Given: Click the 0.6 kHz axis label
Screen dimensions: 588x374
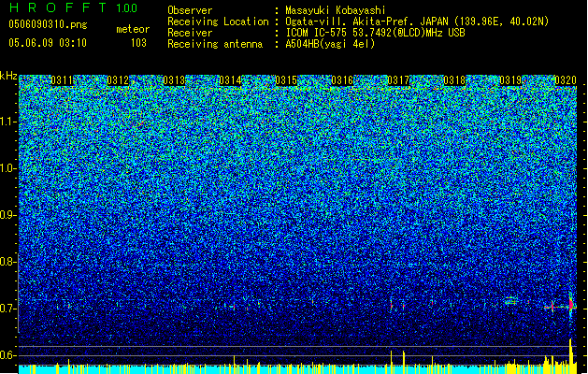Looking at the screenshot, I should point(7,355).
